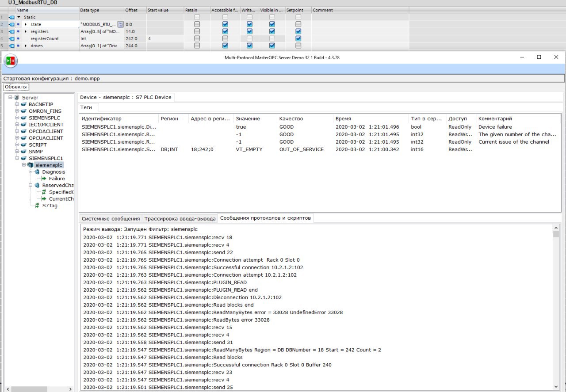Click the SpecifiedC... read-write tag icon
This screenshot has height=392, width=566.
coord(44,192)
